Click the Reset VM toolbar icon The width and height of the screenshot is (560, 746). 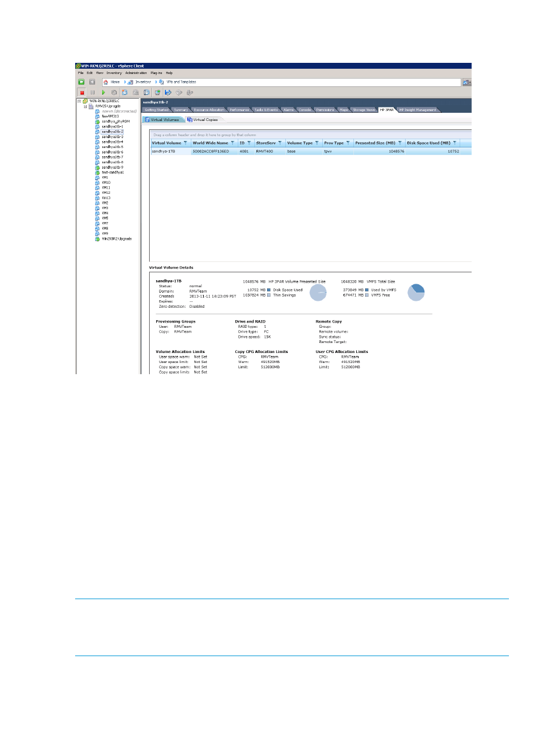click(x=114, y=92)
